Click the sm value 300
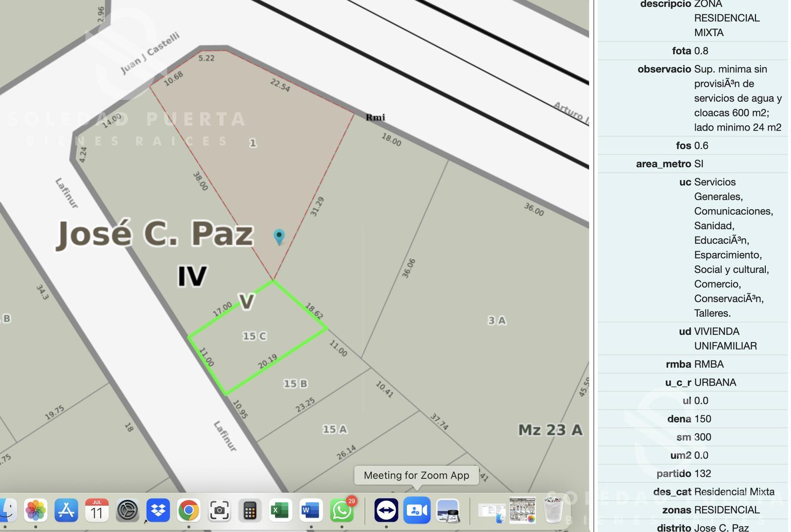This screenshot has height=532, width=791. click(x=703, y=438)
